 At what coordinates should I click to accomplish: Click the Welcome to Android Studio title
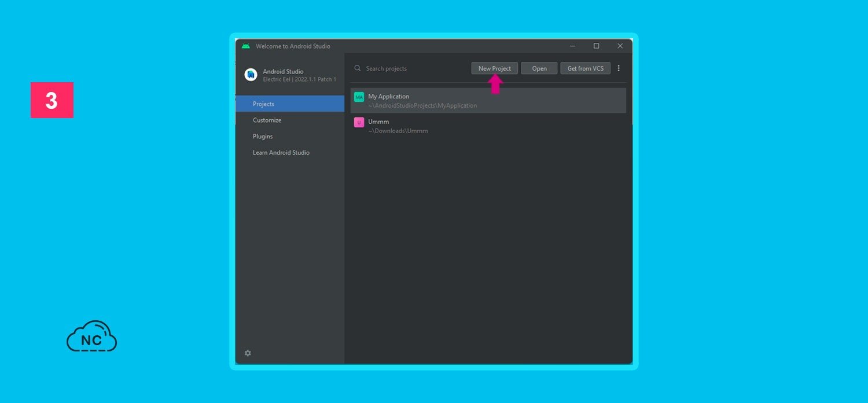click(293, 46)
